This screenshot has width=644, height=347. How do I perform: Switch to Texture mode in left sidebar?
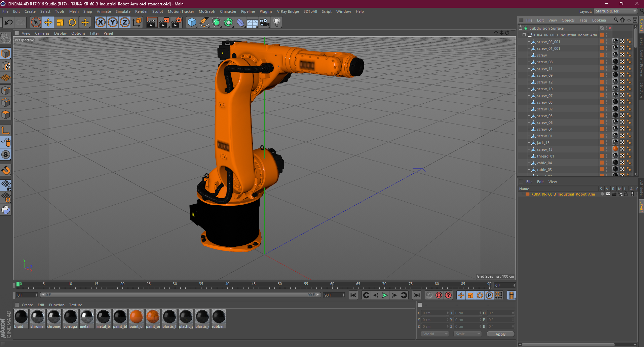click(6, 66)
